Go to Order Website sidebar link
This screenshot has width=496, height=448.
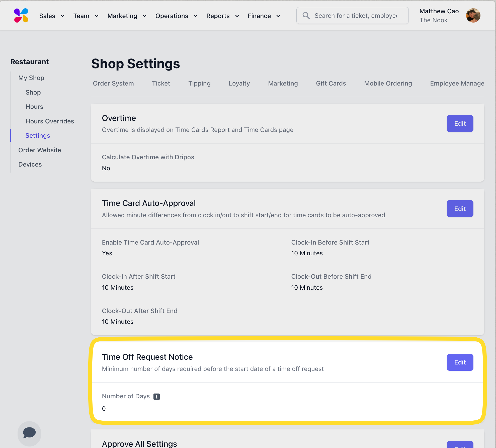coord(40,150)
